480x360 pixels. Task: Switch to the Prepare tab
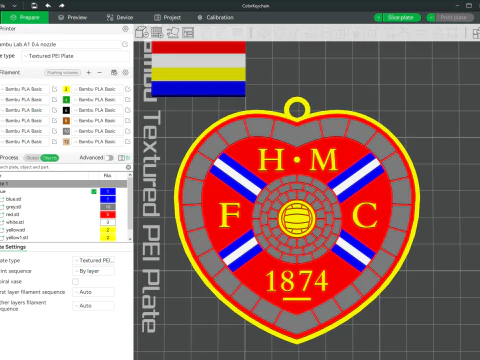point(25,17)
